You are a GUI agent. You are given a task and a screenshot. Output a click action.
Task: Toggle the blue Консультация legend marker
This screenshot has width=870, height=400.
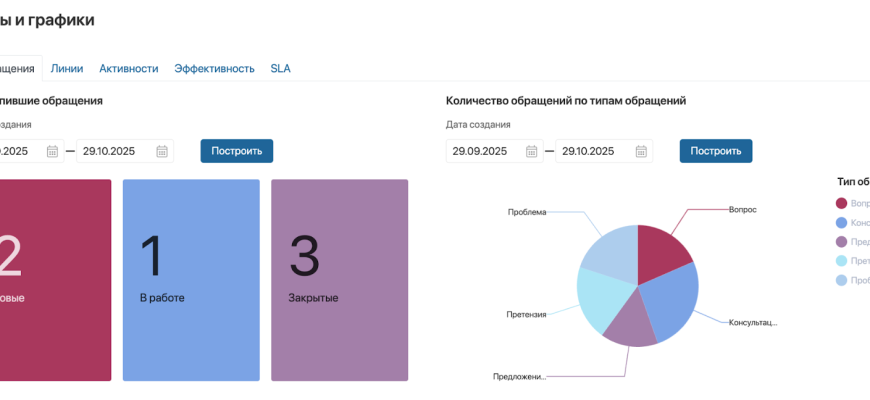click(x=841, y=222)
